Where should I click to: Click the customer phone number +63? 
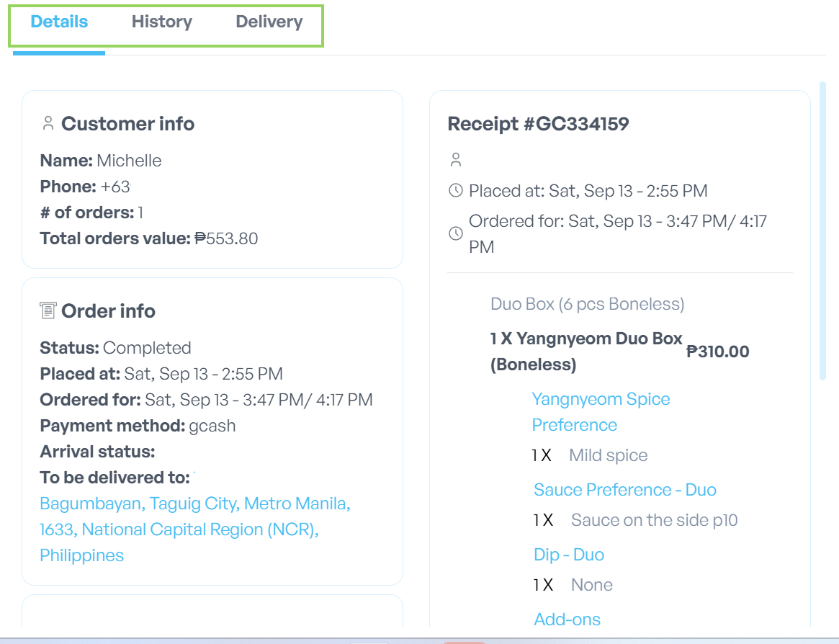pyautogui.click(x=115, y=187)
